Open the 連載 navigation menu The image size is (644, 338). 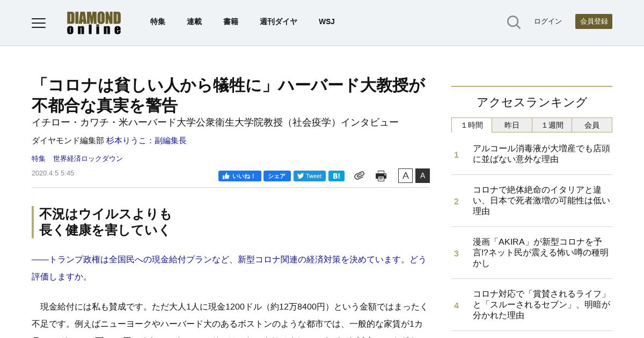point(194,21)
